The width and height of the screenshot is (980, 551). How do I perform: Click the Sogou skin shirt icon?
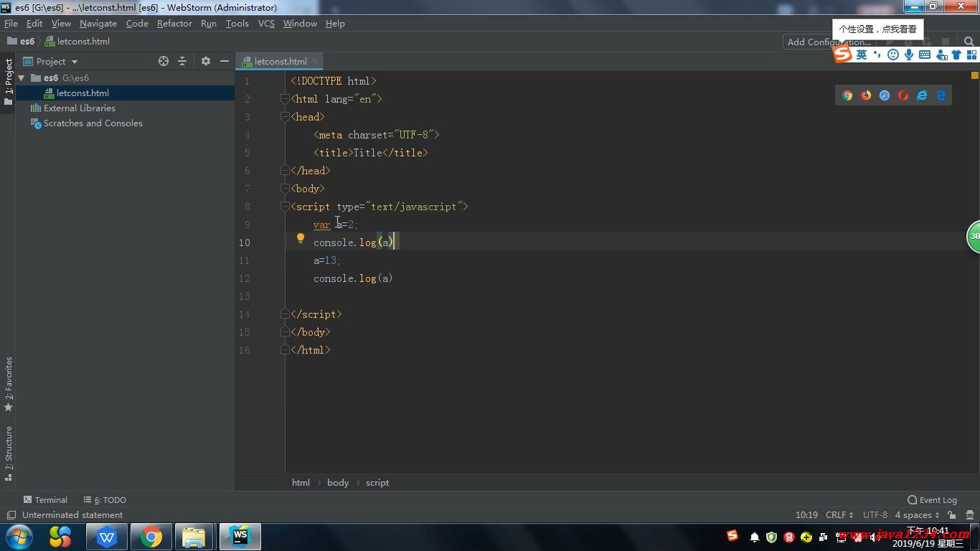[x=956, y=55]
